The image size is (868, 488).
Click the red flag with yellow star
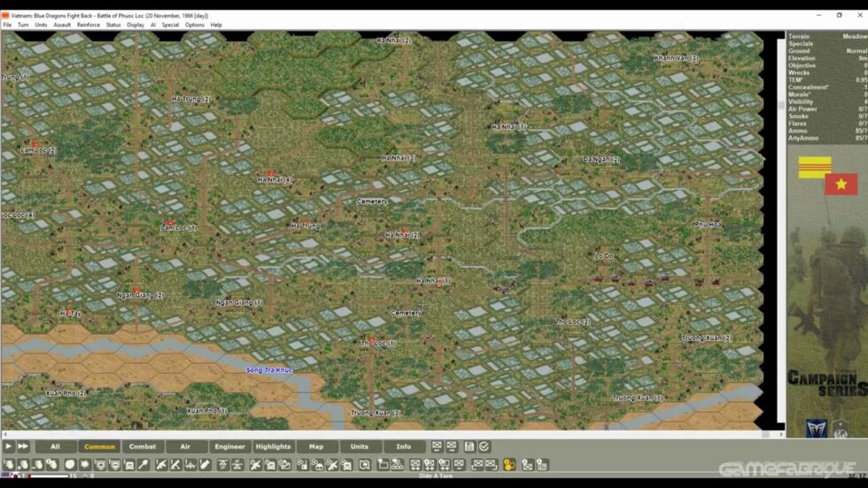(x=841, y=184)
